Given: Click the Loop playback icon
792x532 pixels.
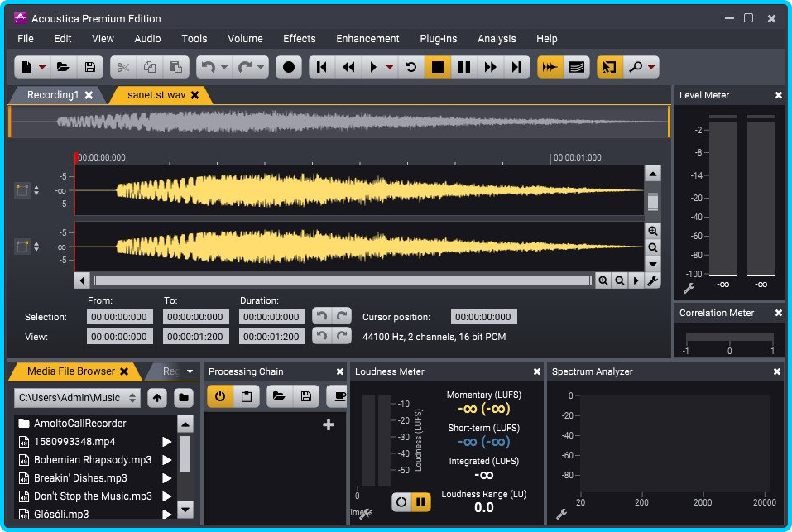Looking at the screenshot, I should tap(411, 67).
